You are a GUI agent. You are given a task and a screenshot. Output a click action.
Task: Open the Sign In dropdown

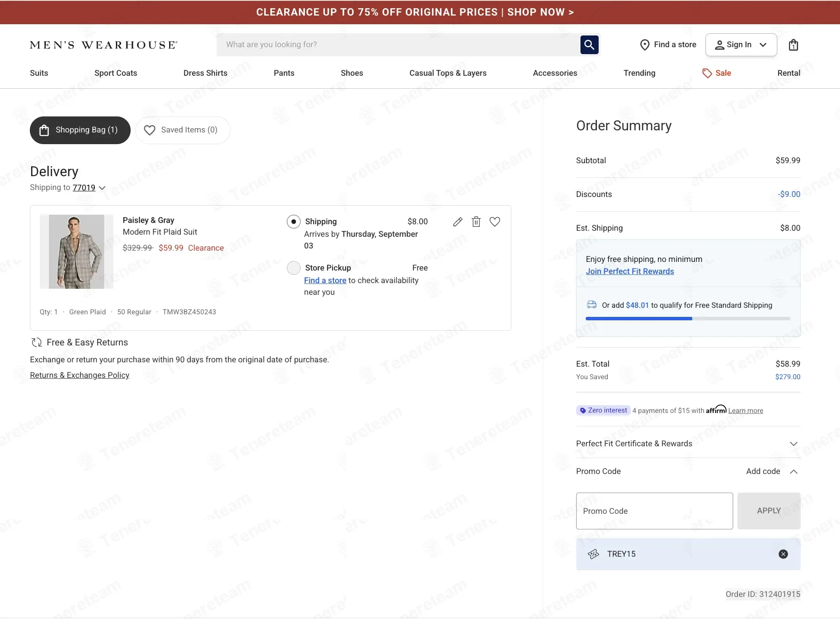(x=741, y=45)
